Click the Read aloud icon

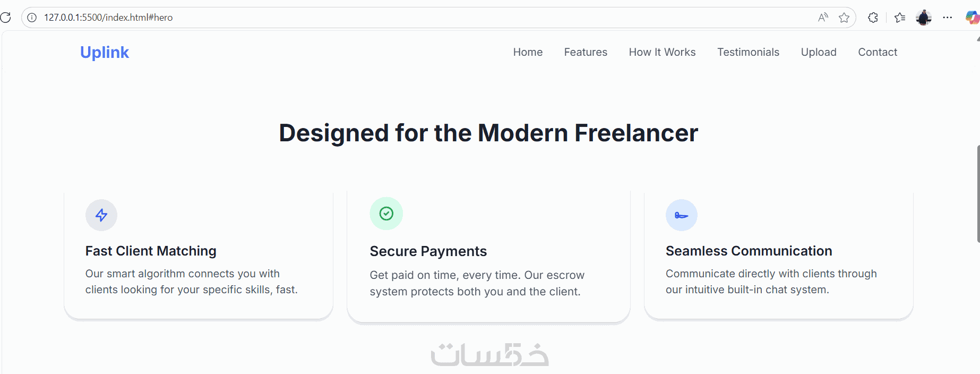click(x=823, y=18)
